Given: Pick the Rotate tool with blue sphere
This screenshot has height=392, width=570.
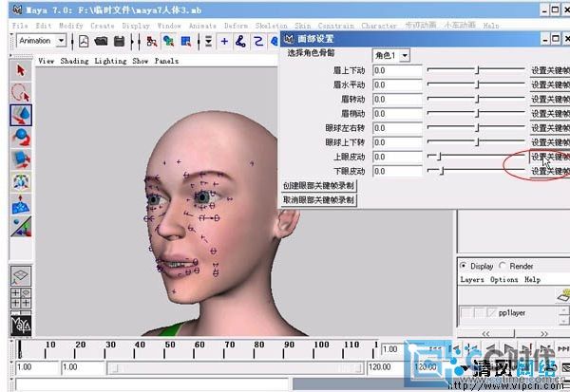Looking at the screenshot, I should 21,137.
